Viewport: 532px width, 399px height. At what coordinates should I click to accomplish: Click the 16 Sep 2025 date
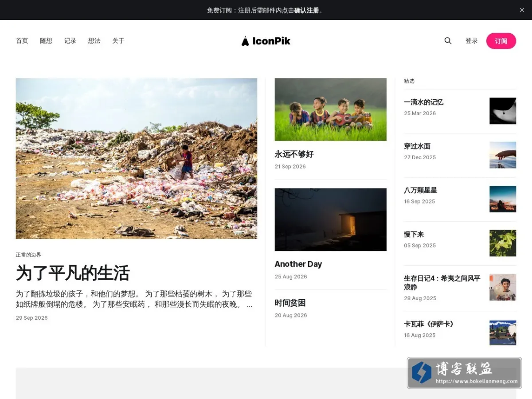[x=419, y=201]
